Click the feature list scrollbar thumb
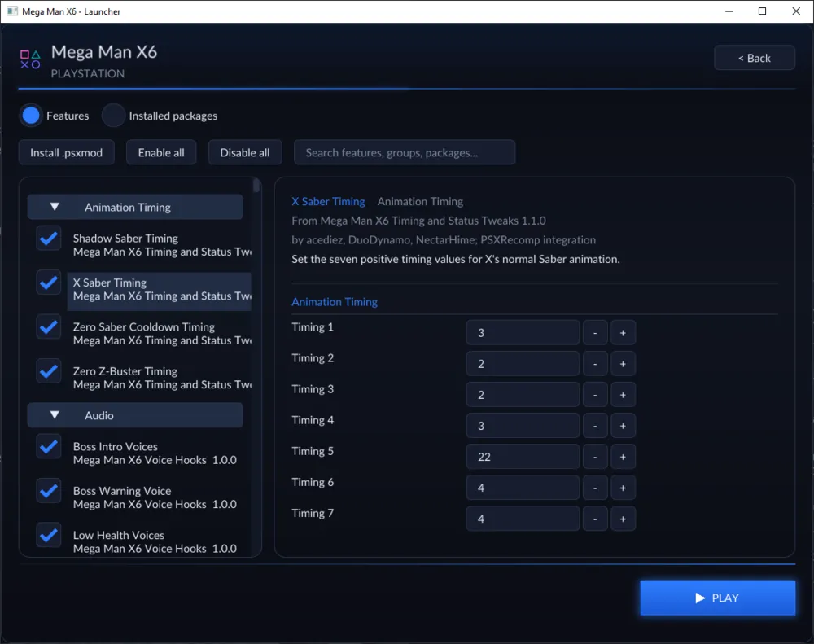This screenshot has height=644, width=814. (x=256, y=186)
